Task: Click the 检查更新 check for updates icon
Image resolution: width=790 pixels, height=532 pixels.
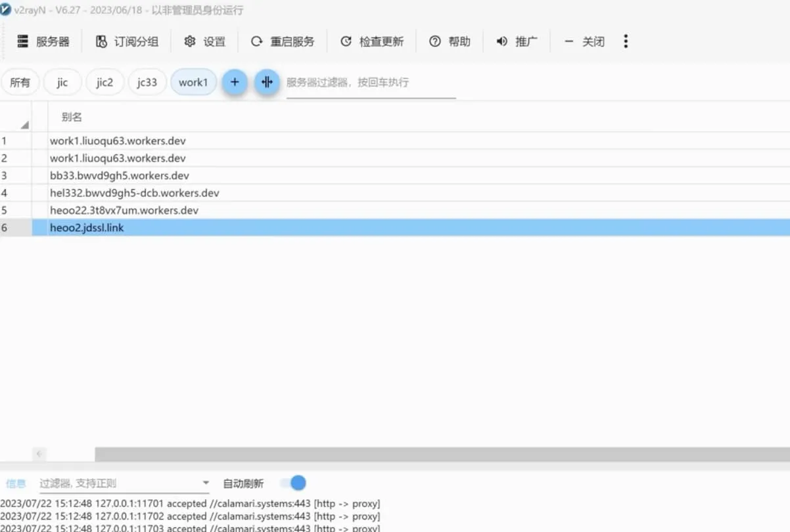Action: point(346,41)
